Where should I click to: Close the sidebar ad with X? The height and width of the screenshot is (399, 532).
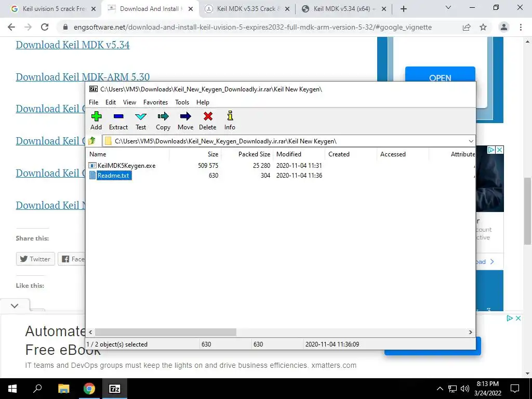tap(500, 150)
